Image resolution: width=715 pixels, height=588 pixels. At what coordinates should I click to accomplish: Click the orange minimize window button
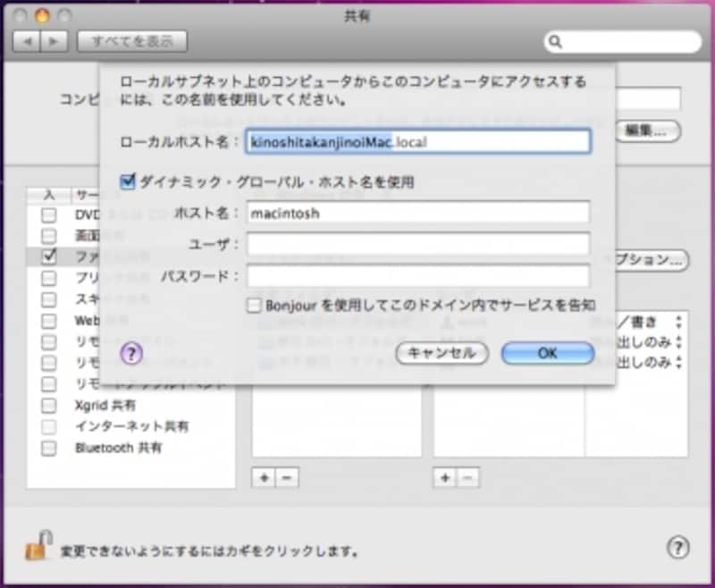[42, 16]
